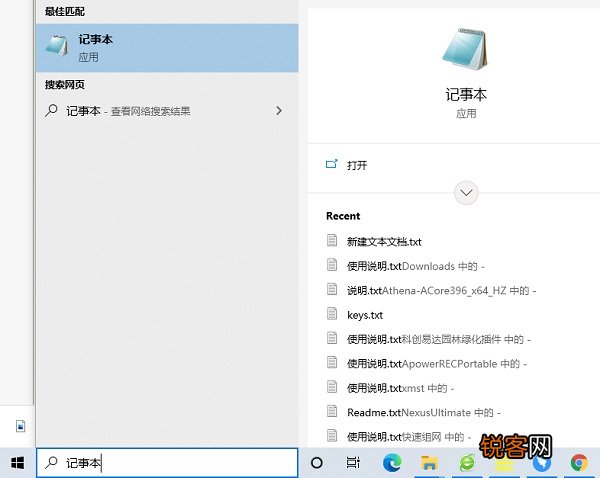Image resolution: width=600 pixels, height=478 pixels.
Task: Click document icon beside keys.txt
Action: (332, 313)
